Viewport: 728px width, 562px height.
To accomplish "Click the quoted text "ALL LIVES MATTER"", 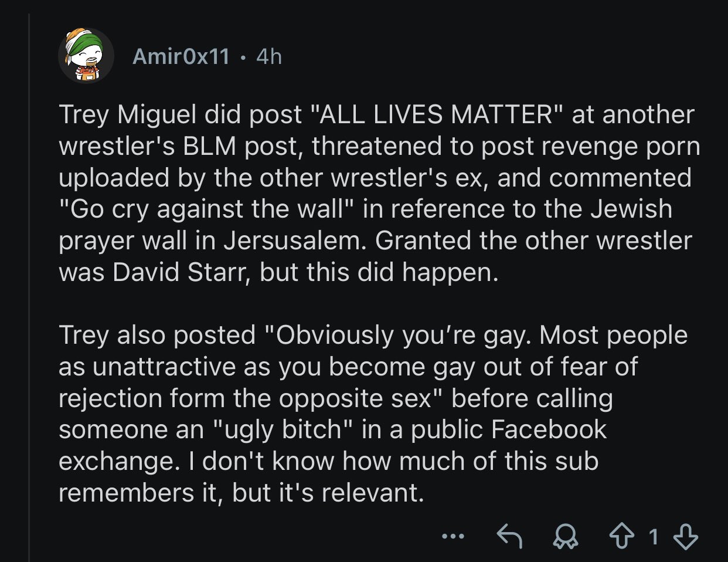I will tap(435, 114).
